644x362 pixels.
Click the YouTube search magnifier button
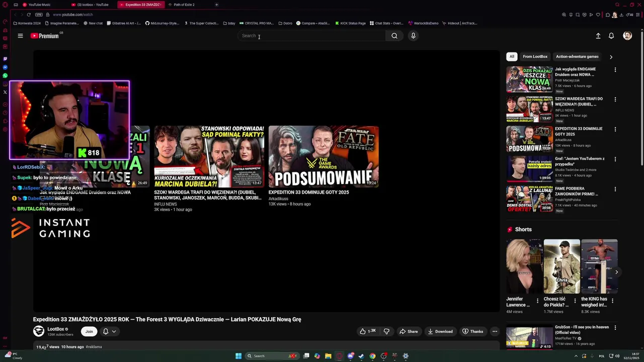pos(394,36)
